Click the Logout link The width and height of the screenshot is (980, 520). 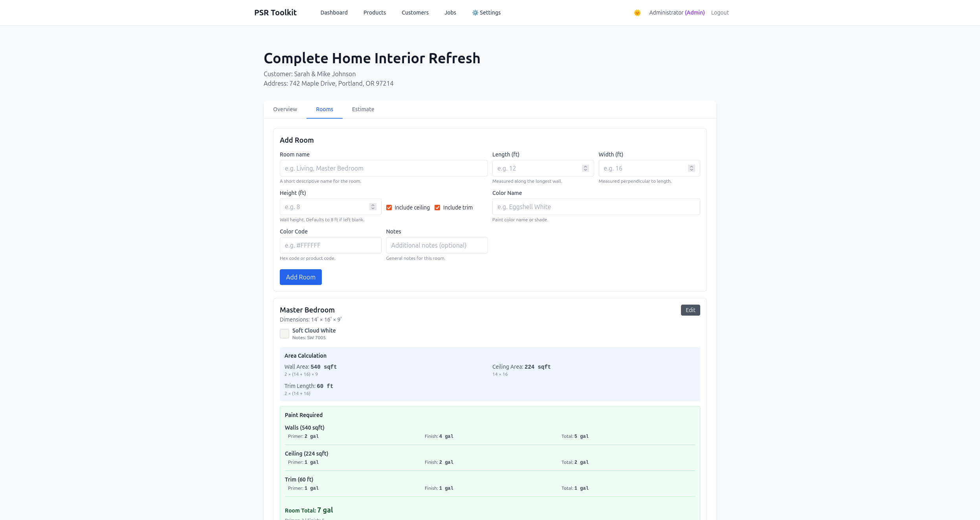tap(720, 13)
